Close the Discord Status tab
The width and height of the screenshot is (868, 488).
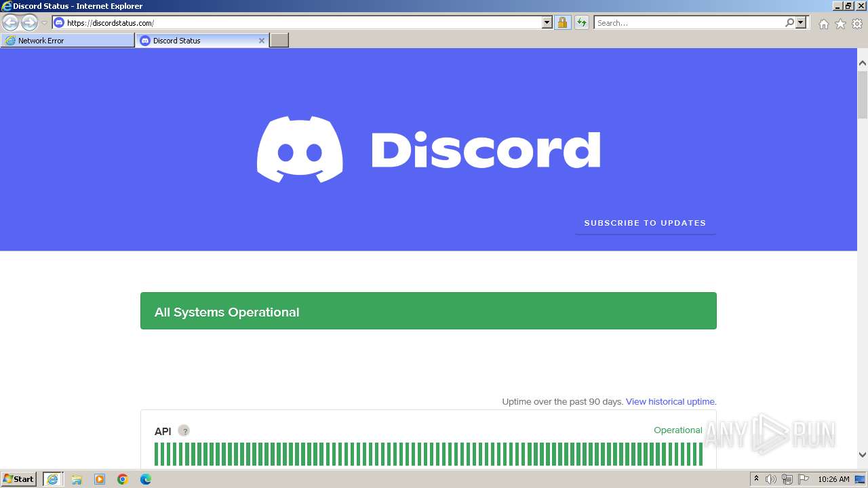(x=262, y=41)
